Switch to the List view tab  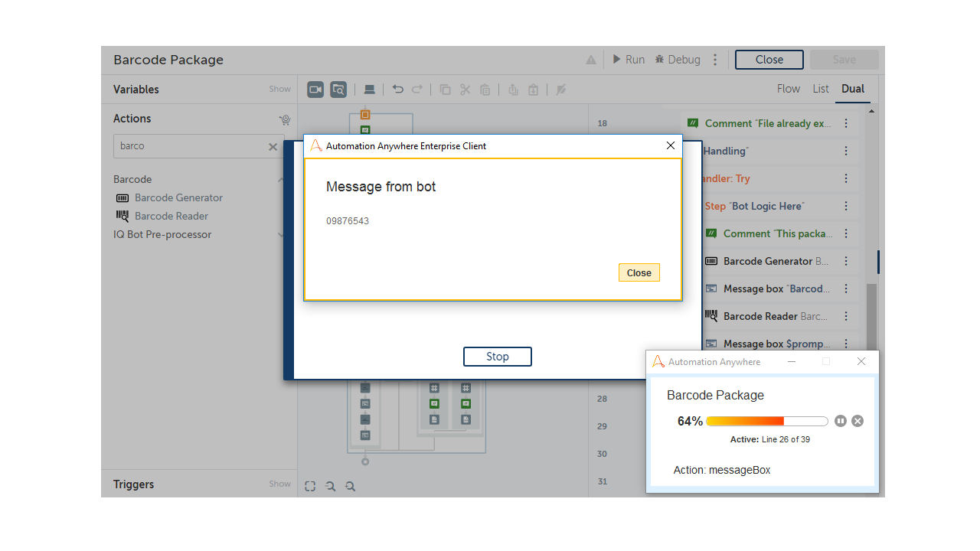point(821,89)
